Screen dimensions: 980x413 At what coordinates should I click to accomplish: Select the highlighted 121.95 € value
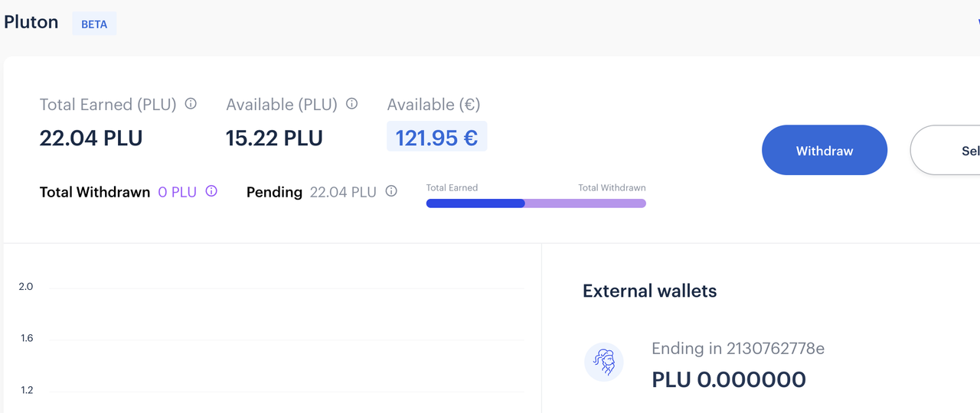[436, 138]
